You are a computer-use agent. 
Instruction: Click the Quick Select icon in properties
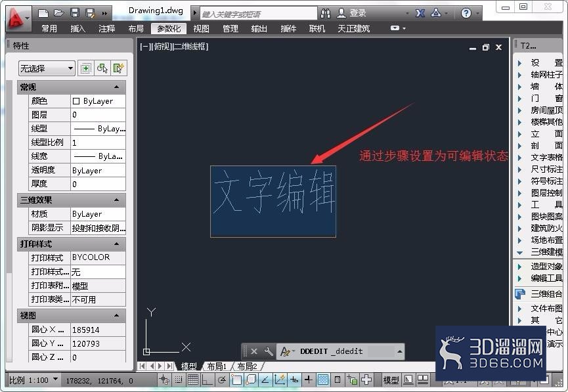coord(118,68)
